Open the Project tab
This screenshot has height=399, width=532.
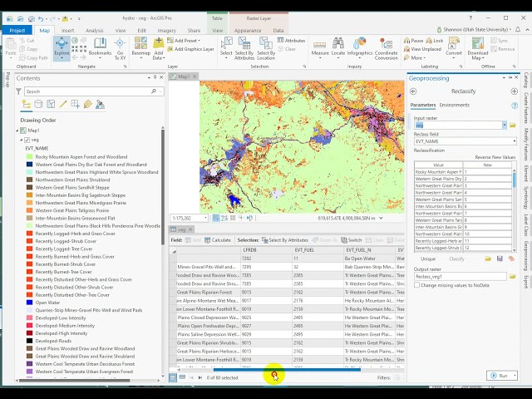click(x=17, y=30)
